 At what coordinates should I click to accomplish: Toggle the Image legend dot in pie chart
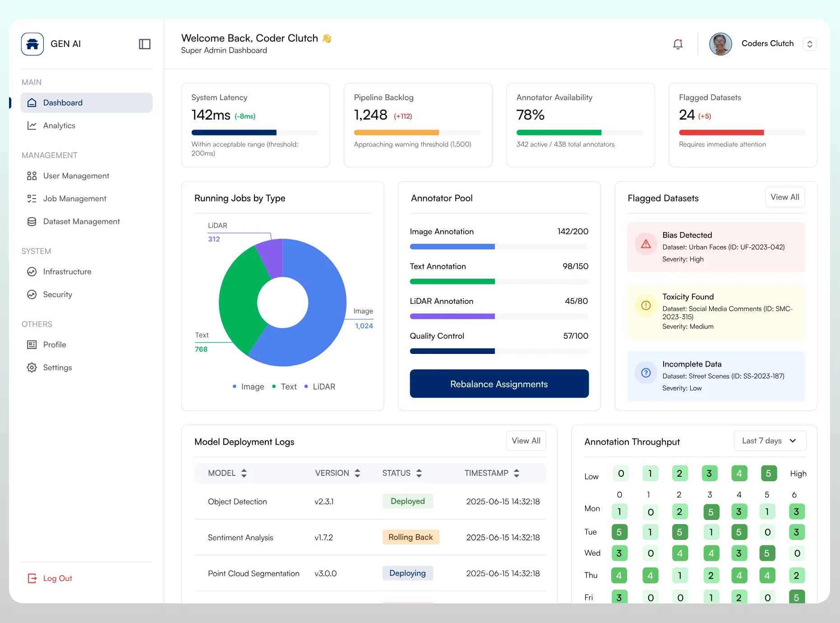coord(235,386)
